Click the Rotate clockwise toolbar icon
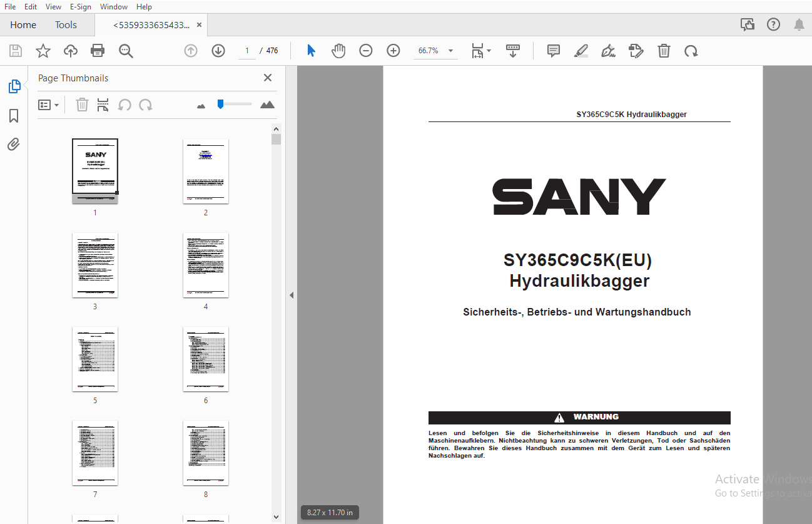812x524 pixels. [691, 51]
